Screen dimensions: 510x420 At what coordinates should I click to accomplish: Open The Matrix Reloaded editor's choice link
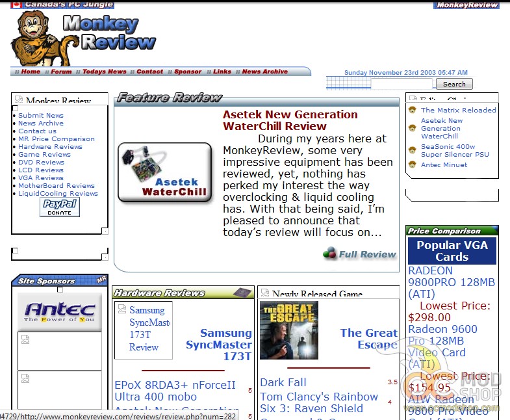(458, 110)
